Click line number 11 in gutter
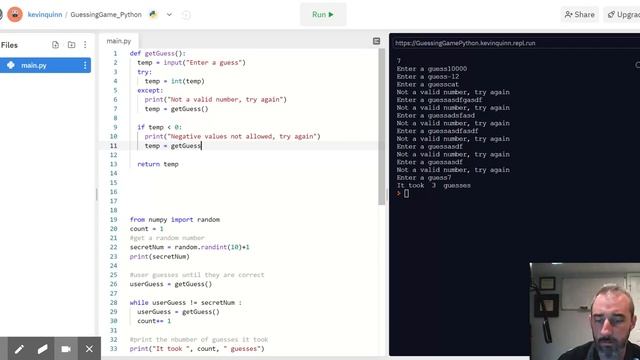 tap(113, 146)
